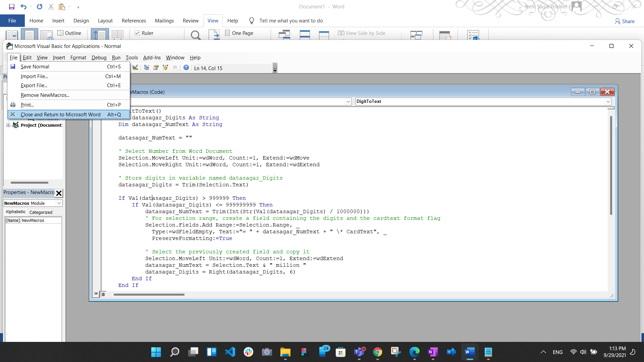Open the DigitToText procedure dropdown
Image resolution: width=644 pixels, height=362 pixels.
point(608,101)
